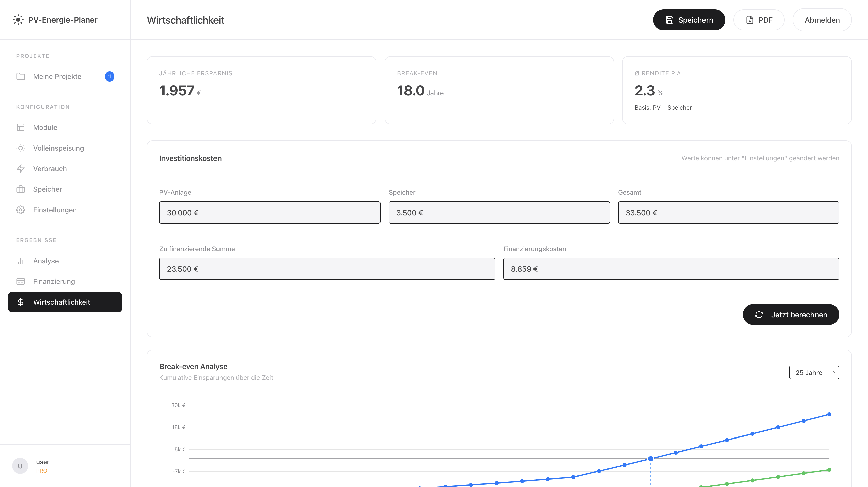Click the sun logo icon beside PV-Energie-Planer
This screenshot has width=868, height=487.
click(x=18, y=20)
